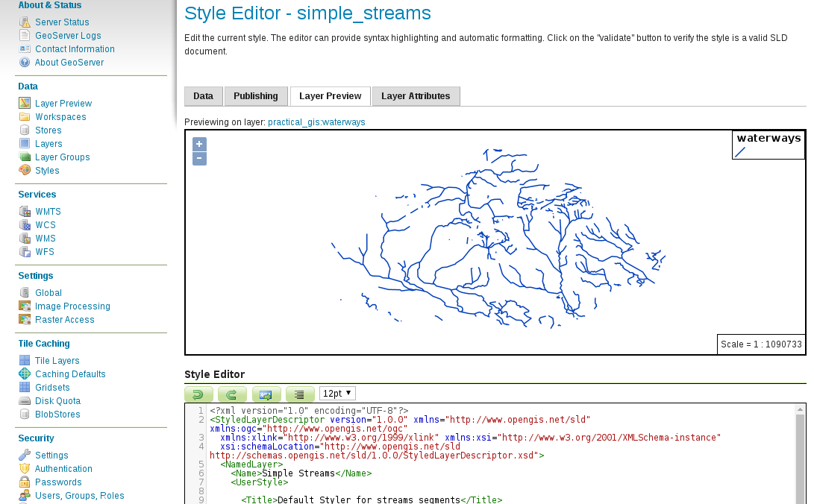The image size is (814, 504).
Task: Open the Publishing tab
Action: 256,96
